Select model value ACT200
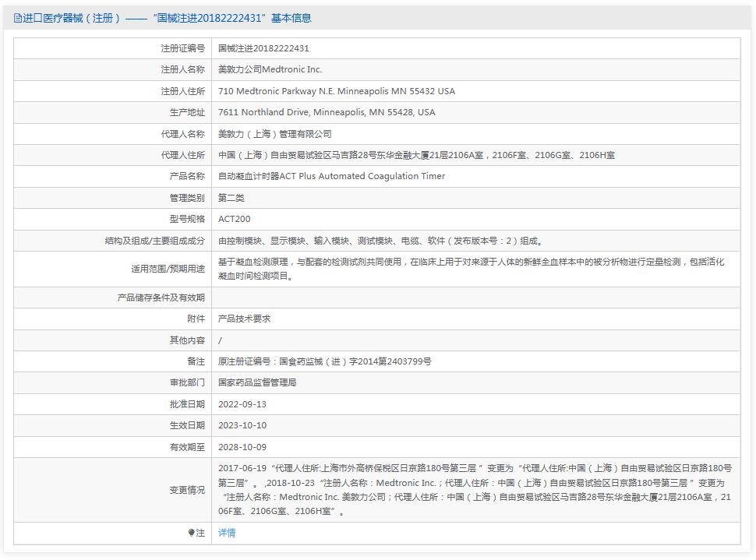Viewport: 756px width, 560px height. click(x=235, y=220)
